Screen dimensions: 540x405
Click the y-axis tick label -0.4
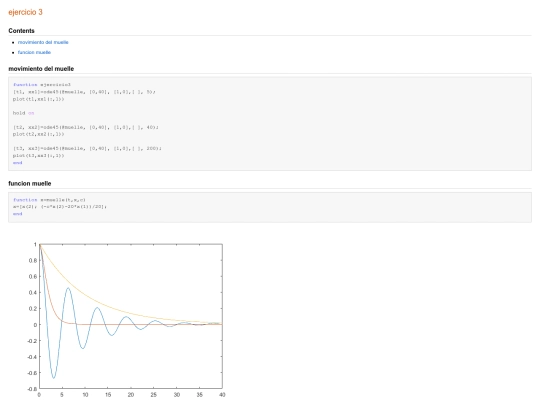[32, 357]
